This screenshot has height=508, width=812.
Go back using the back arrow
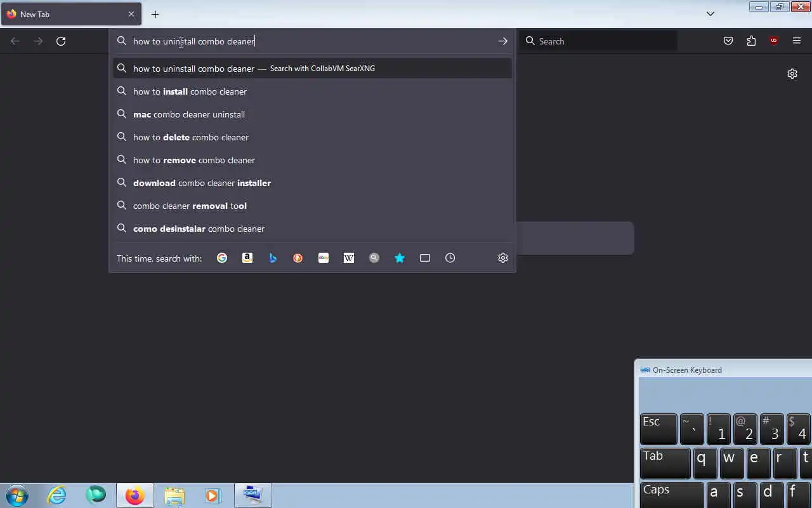click(15, 41)
